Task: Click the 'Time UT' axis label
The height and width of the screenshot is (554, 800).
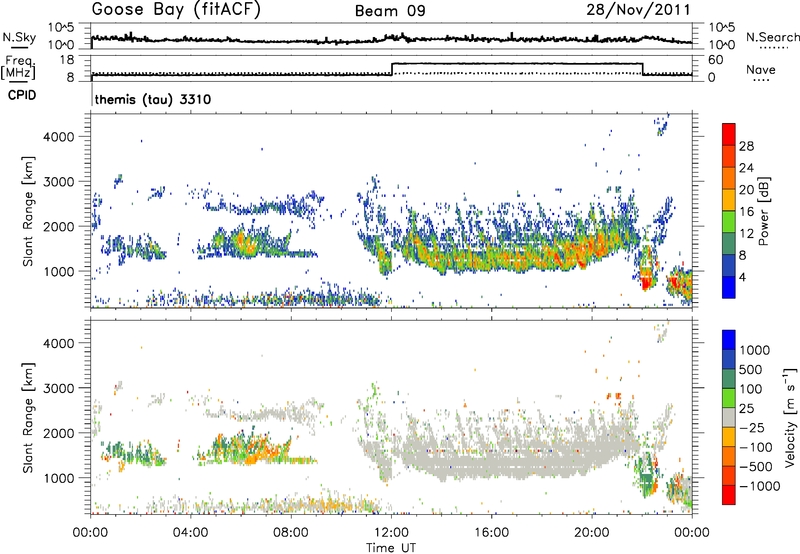Action: 391,548
